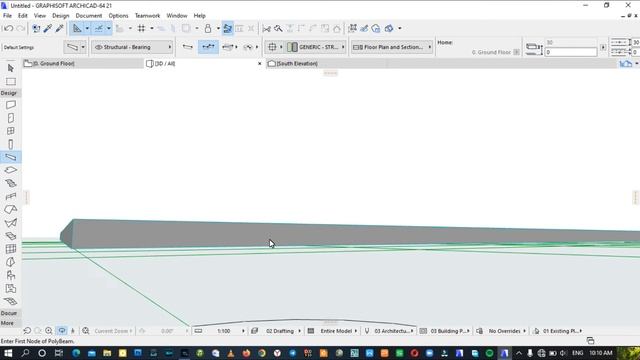Switch to the 0. Ground Floor tab
Image resolution: width=640 pixels, height=360 pixels.
click(83, 64)
